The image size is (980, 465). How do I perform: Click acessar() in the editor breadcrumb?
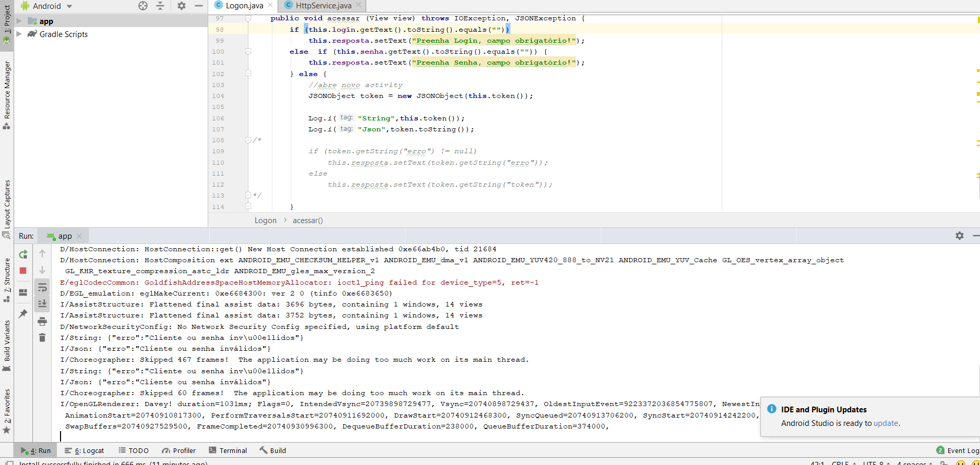pos(308,221)
